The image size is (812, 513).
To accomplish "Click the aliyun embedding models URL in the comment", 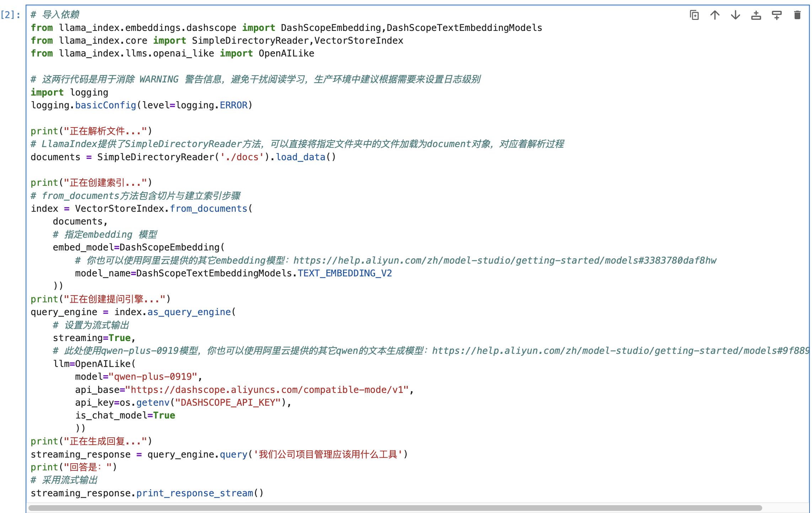I will [x=505, y=260].
